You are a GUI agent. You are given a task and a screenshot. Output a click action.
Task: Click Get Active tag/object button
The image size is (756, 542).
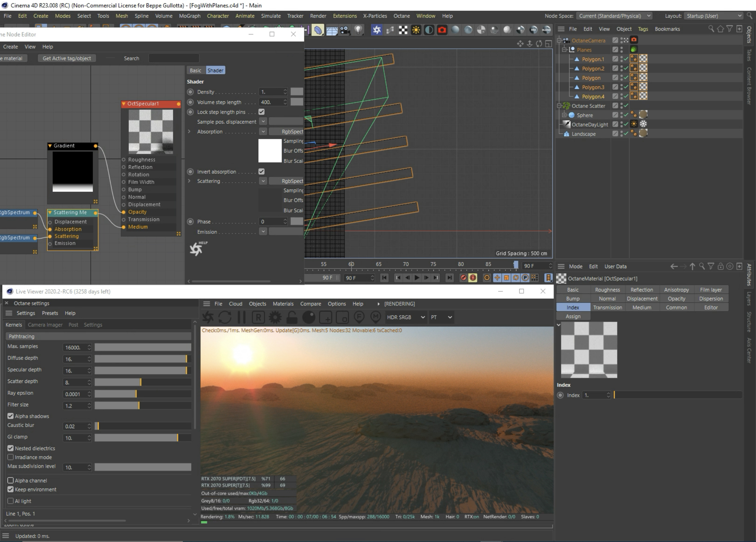point(67,58)
